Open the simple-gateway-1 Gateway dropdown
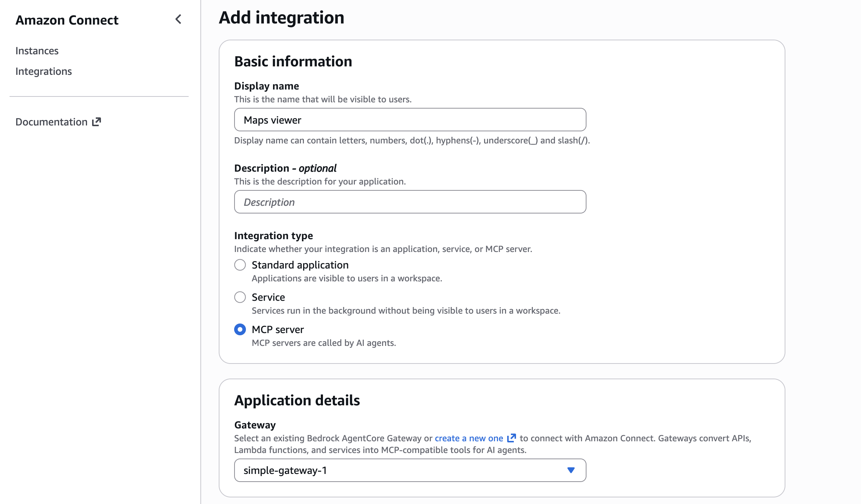This screenshot has width=861, height=504. click(404, 470)
